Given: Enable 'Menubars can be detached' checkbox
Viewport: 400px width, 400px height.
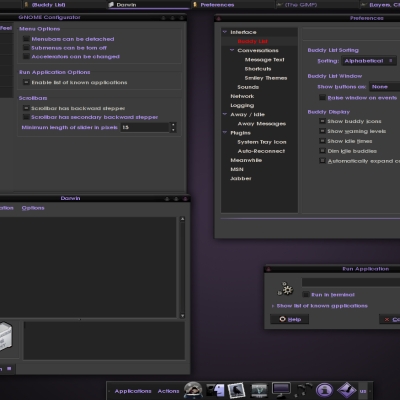Looking at the screenshot, I should coord(26,39).
